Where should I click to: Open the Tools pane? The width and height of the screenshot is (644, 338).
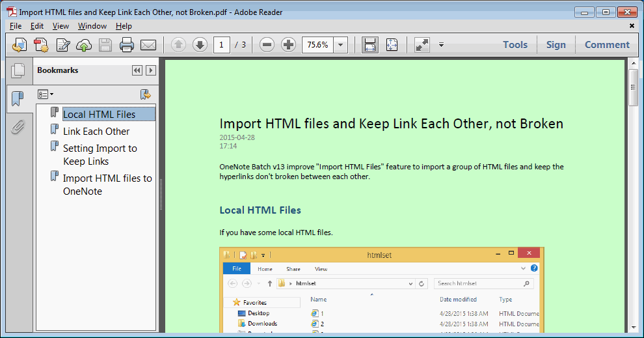[x=515, y=45]
